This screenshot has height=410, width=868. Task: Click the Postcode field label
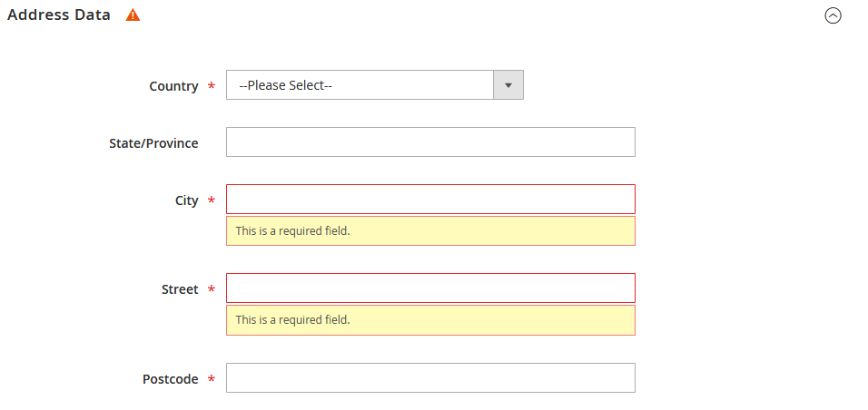[x=170, y=379]
